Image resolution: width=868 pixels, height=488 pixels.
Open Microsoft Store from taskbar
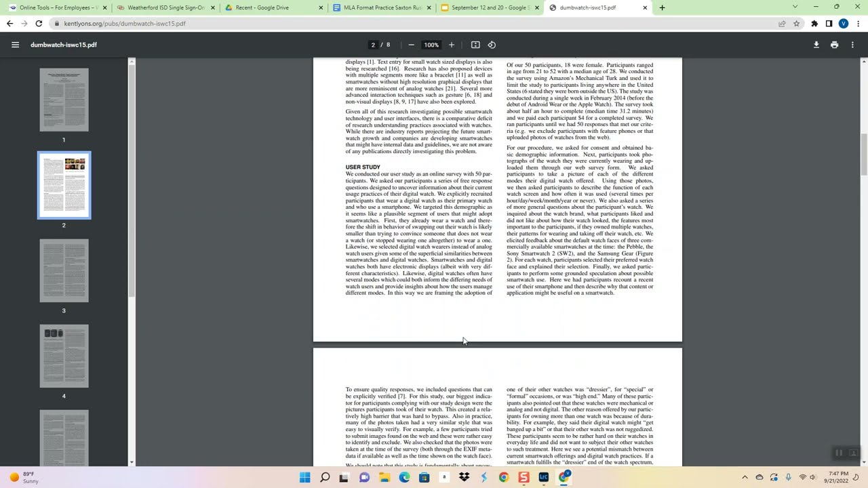pos(425,477)
